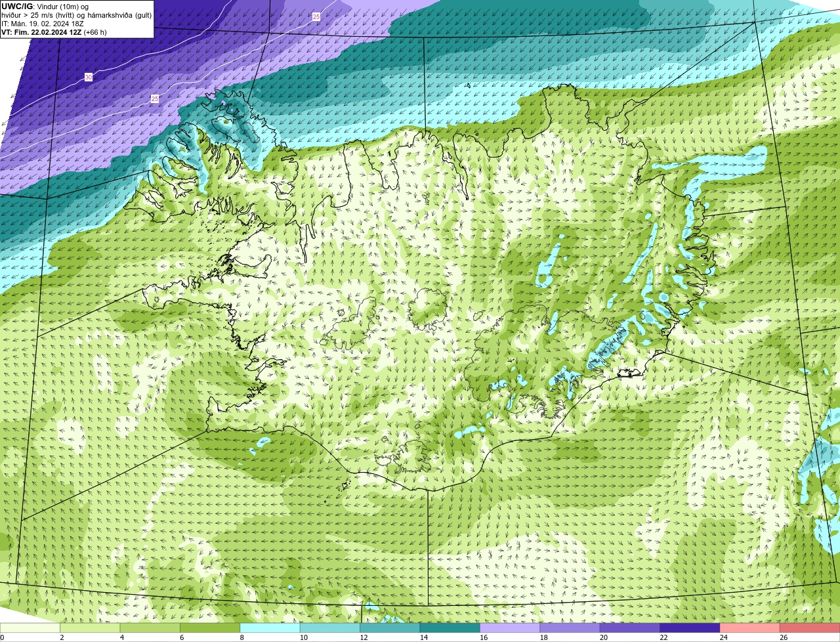The height and width of the screenshot is (642, 840).
Task: Select the "IT: Mán. 19. 02. 2024 18Z" line
Action: [x=43, y=24]
